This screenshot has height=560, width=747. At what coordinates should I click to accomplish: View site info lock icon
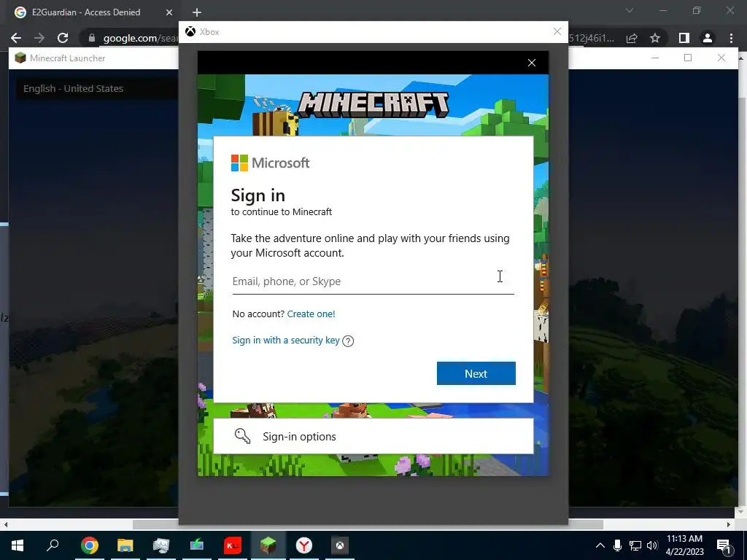pos(91,38)
